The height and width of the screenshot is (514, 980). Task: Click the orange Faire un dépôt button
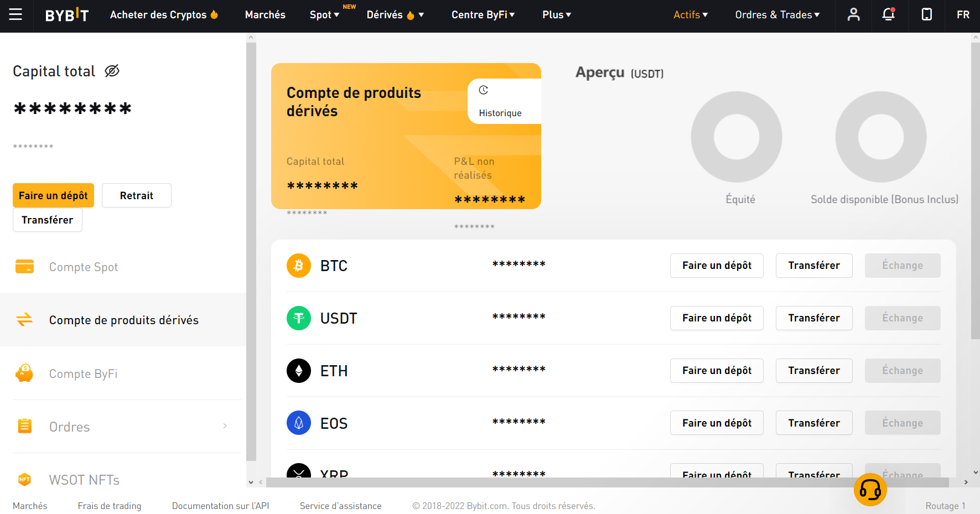(x=53, y=195)
